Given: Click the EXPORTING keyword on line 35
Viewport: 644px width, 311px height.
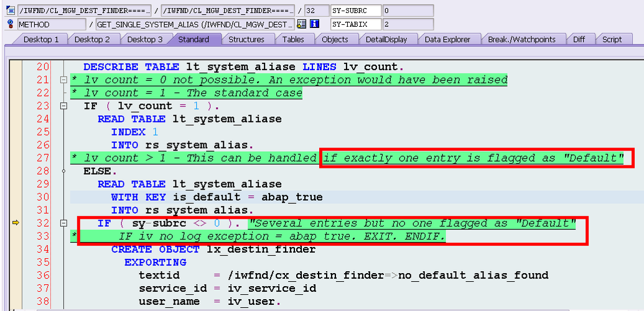Looking at the screenshot, I should [156, 262].
